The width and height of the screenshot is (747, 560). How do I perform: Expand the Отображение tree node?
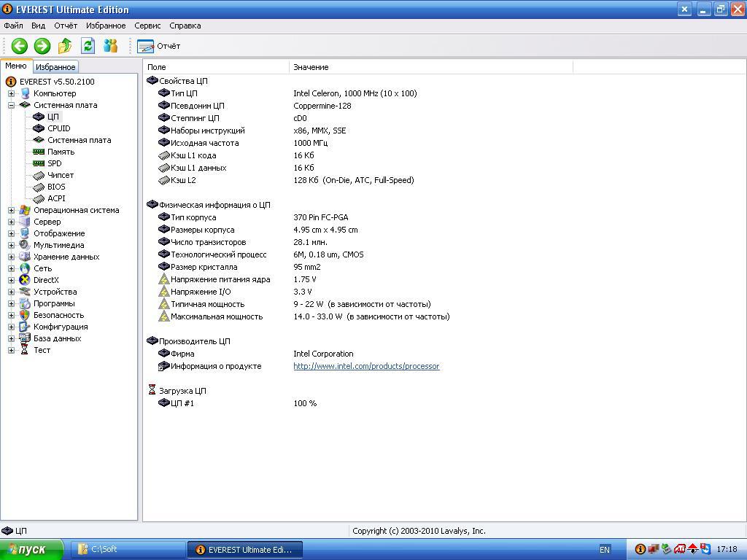pyautogui.click(x=11, y=233)
